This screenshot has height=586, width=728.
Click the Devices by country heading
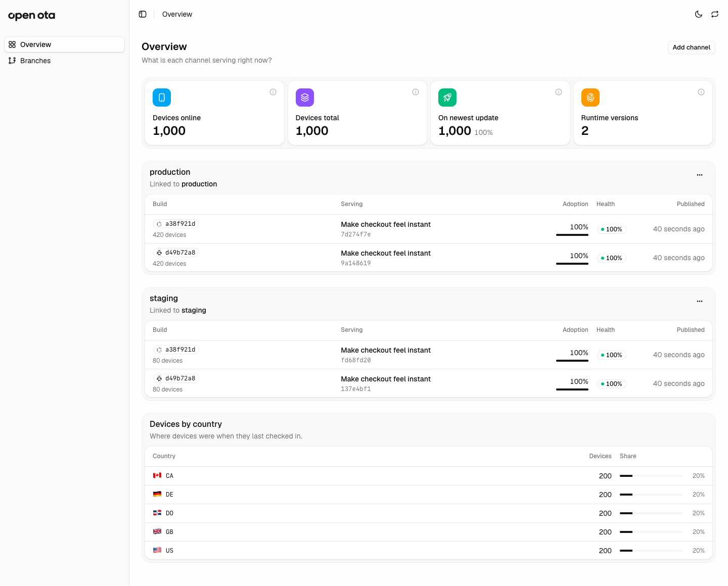(186, 424)
